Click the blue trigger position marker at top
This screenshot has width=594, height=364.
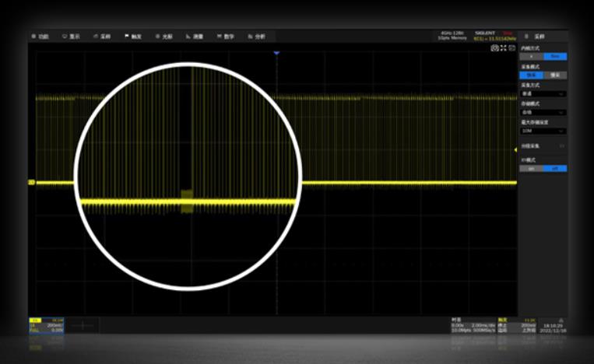tap(276, 53)
